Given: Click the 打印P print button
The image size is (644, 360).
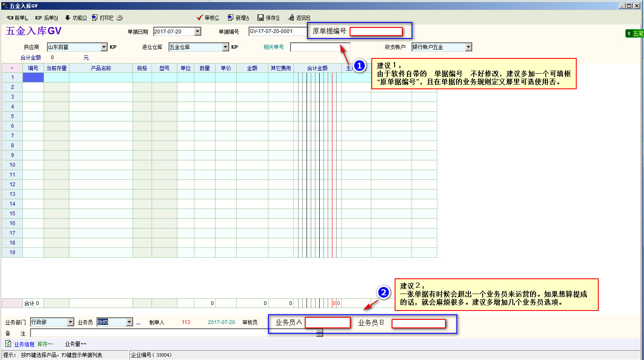Looking at the screenshot, I should point(103,18).
